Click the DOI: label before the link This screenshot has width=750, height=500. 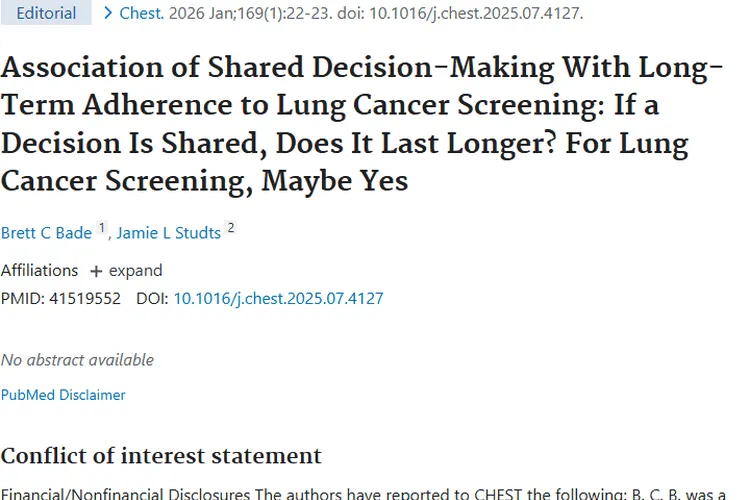point(152,298)
